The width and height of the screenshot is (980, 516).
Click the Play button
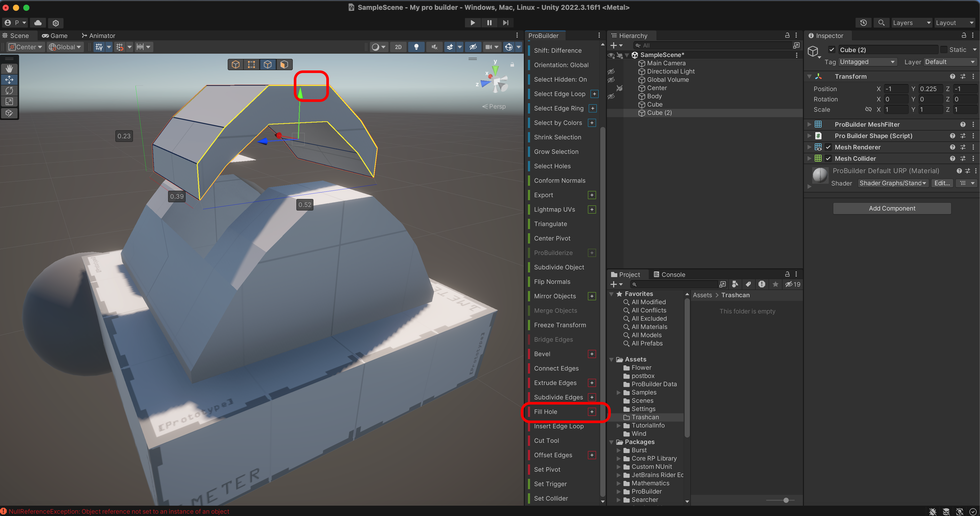pyautogui.click(x=472, y=23)
